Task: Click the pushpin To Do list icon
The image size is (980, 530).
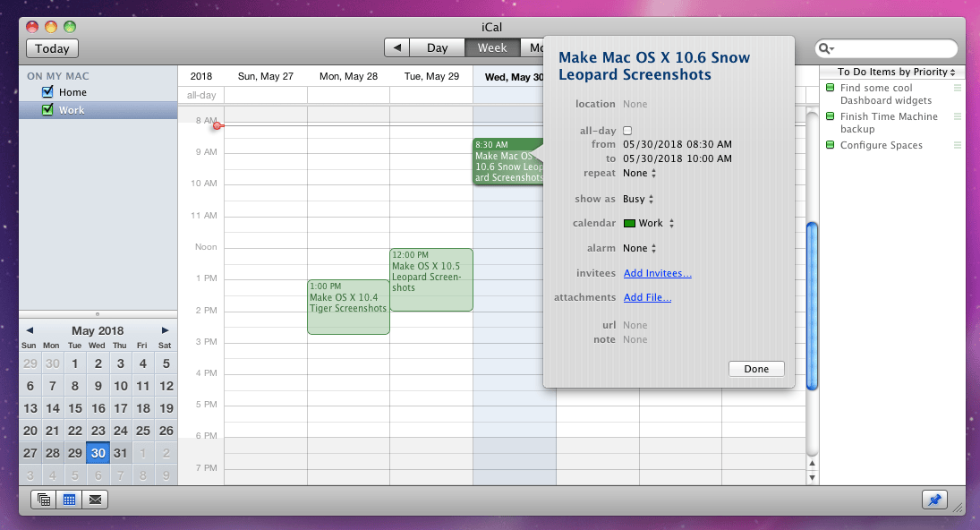Action: [934, 500]
